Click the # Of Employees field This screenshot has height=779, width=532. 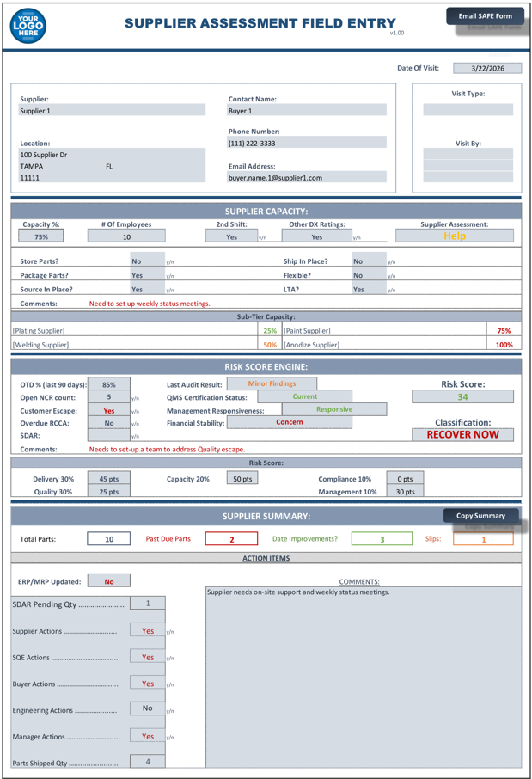pyautogui.click(x=126, y=236)
